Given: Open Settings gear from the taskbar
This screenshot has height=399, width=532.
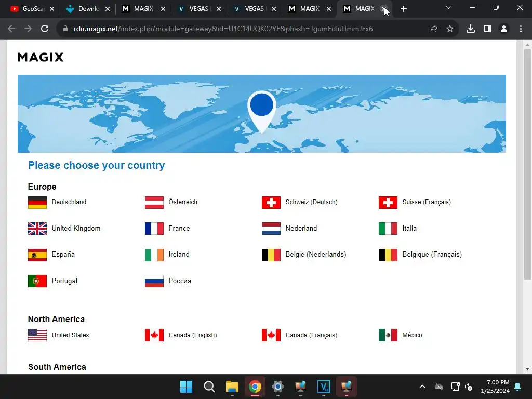Looking at the screenshot, I should pyautogui.click(x=277, y=387).
